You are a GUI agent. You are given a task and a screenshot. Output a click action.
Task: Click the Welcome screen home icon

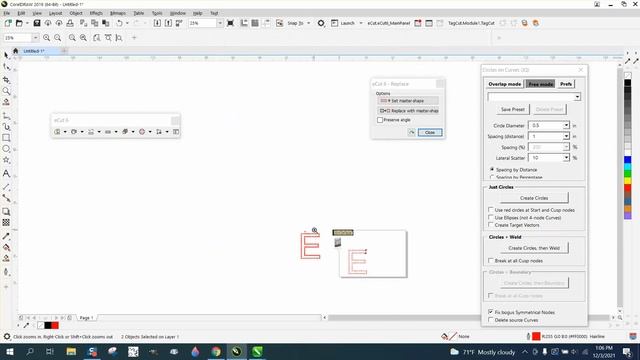point(16,51)
